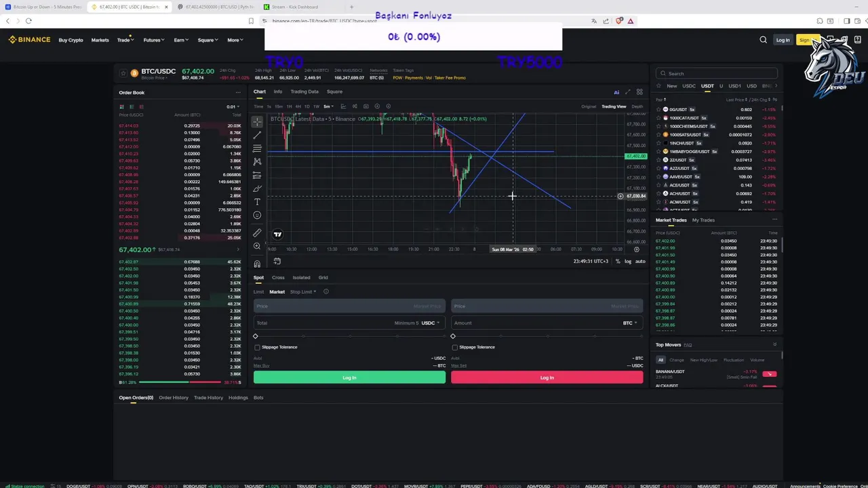Select USDC tab in pairs list
The height and width of the screenshot is (488, 868).
click(689, 86)
